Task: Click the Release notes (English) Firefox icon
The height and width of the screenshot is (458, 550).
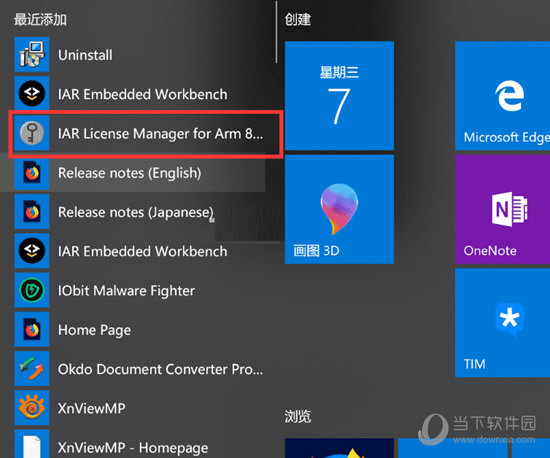Action: (x=32, y=173)
